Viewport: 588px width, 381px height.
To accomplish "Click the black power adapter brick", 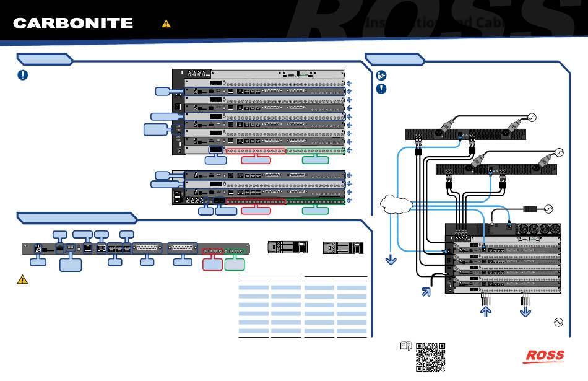I will [530, 209].
